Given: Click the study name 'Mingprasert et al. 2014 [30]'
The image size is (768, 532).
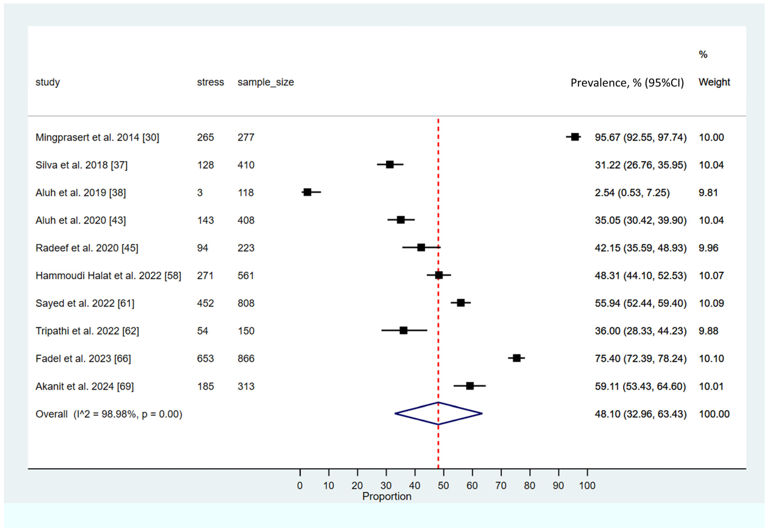Looking at the screenshot, I should pos(97,137).
